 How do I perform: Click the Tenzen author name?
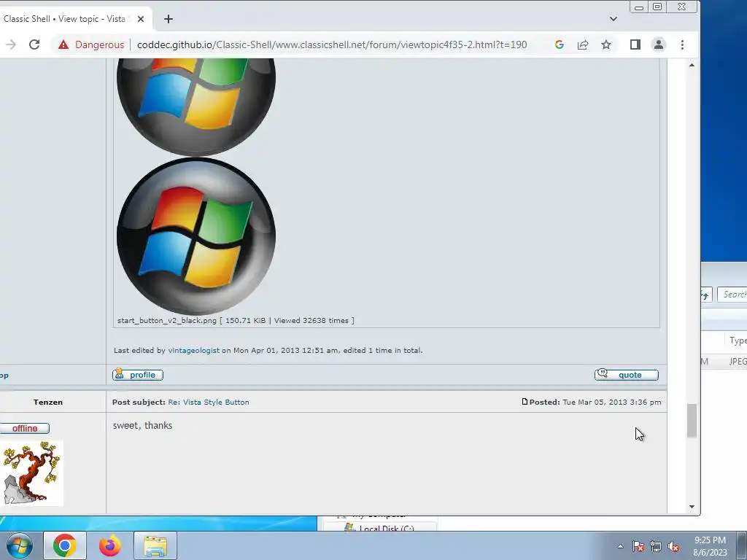pos(48,402)
